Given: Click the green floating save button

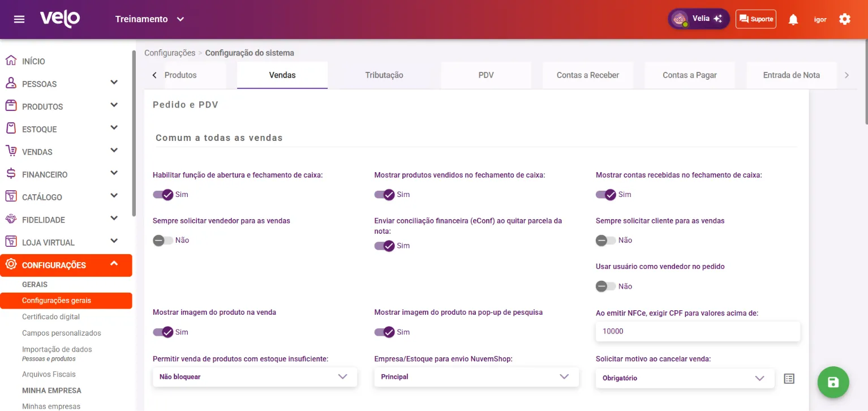Looking at the screenshot, I should tap(833, 383).
